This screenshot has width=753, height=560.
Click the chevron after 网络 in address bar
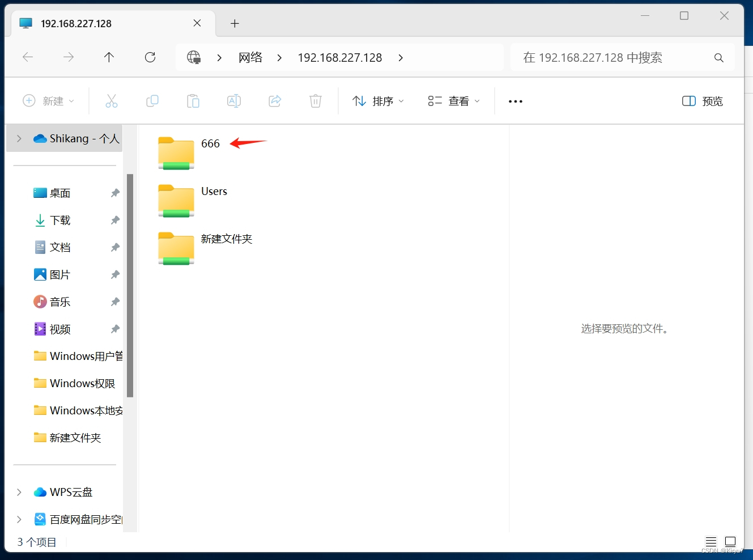click(279, 58)
